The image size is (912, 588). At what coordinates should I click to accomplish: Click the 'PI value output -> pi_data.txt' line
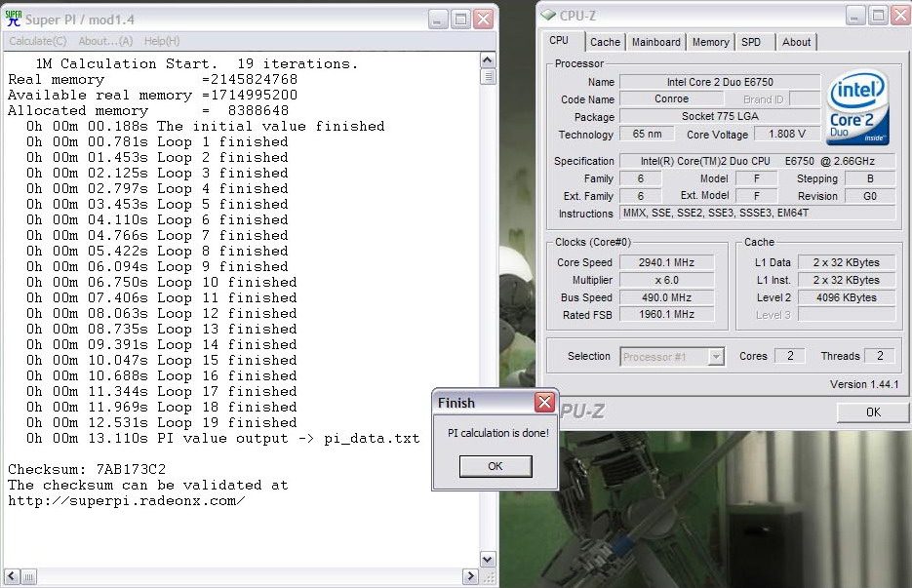tap(222, 439)
